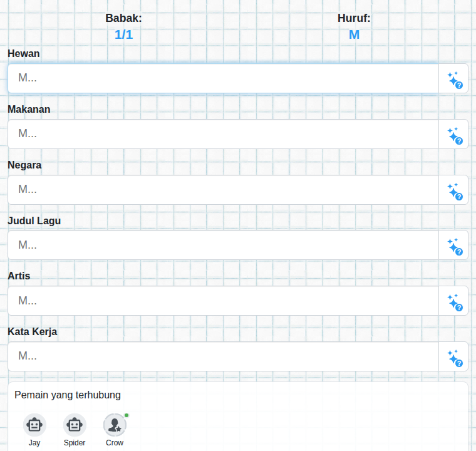Click the Huruf: label
Image resolution: width=476 pixels, height=451 pixels.
(354, 18)
